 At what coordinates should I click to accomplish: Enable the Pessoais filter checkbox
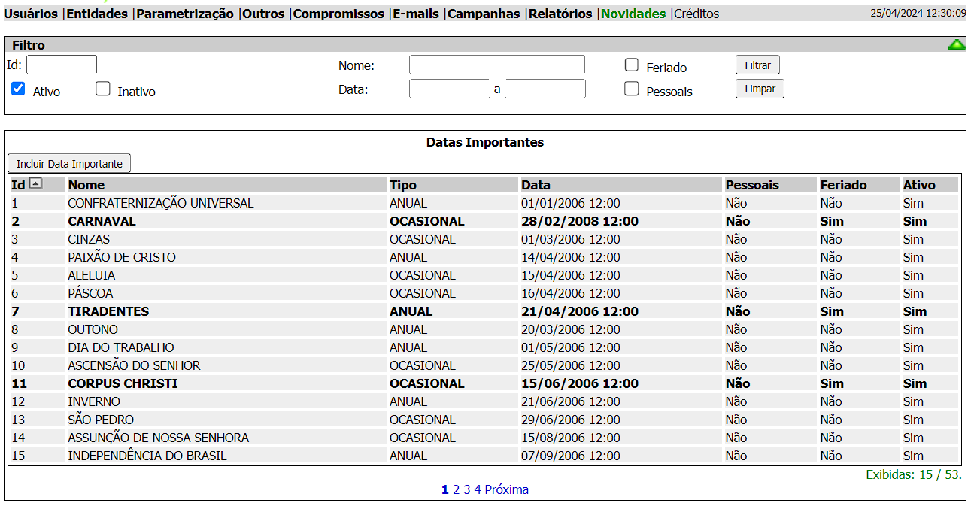(x=632, y=89)
